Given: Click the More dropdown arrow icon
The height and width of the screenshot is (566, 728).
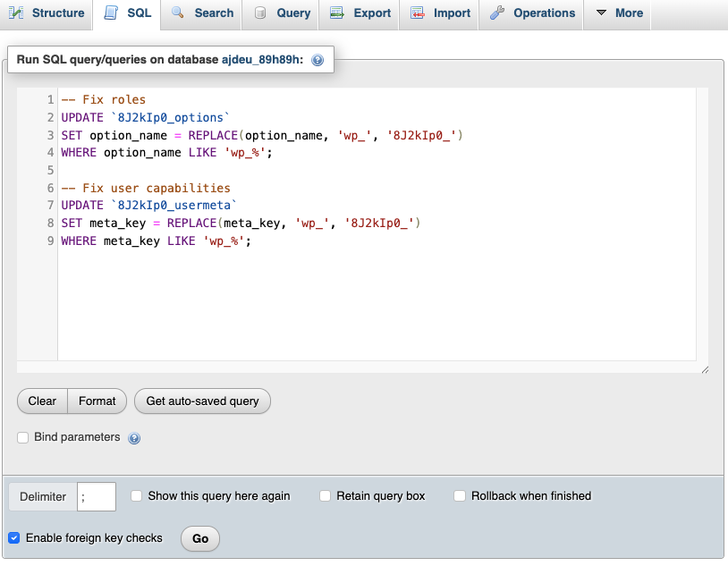Looking at the screenshot, I should [601, 13].
